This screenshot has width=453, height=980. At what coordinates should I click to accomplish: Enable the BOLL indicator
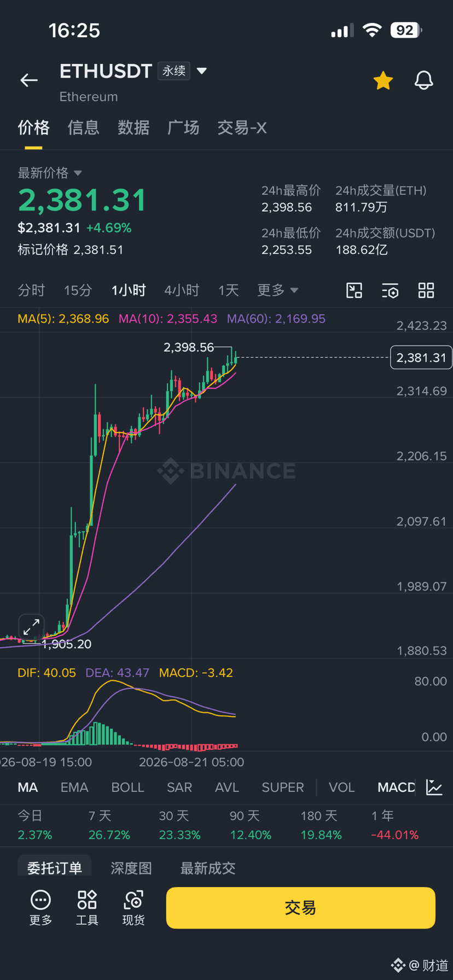click(x=127, y=787)
